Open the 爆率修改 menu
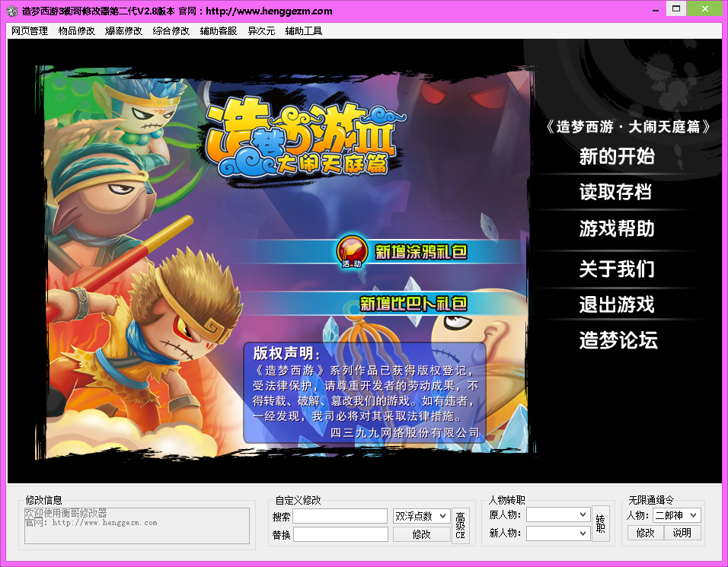728x567 pixels. pyautogui.click(x=123, y=31)
